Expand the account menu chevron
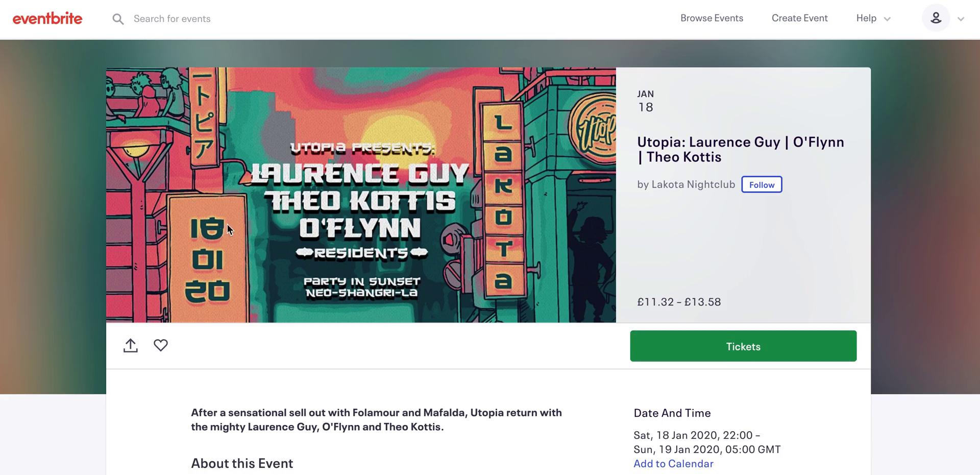Screen dimensions: 980x475 [x=961, y=19]
